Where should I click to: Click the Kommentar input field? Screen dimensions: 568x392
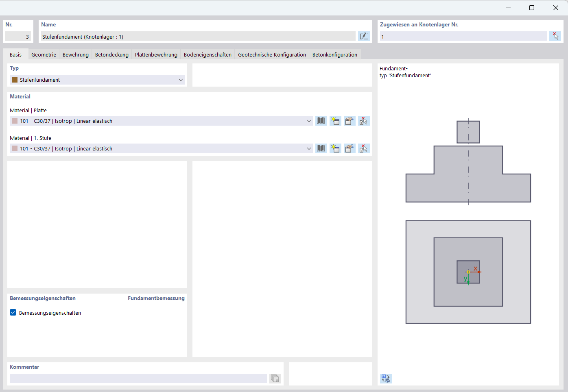138,378
